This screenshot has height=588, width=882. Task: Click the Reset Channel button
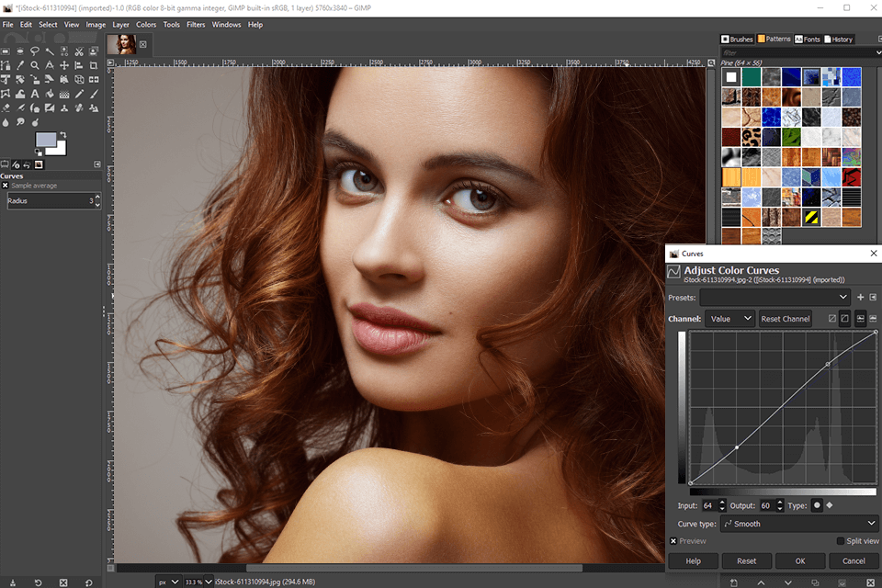[785, 318]
